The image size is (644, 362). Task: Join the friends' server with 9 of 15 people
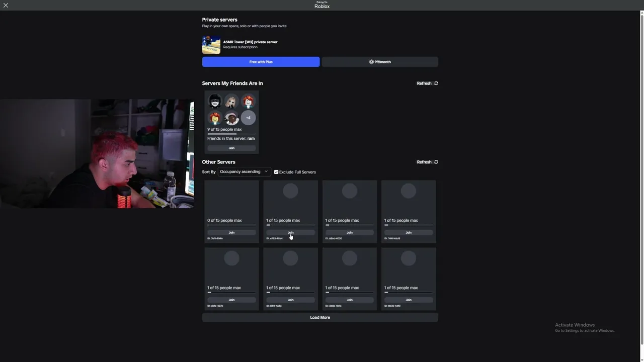231,148
